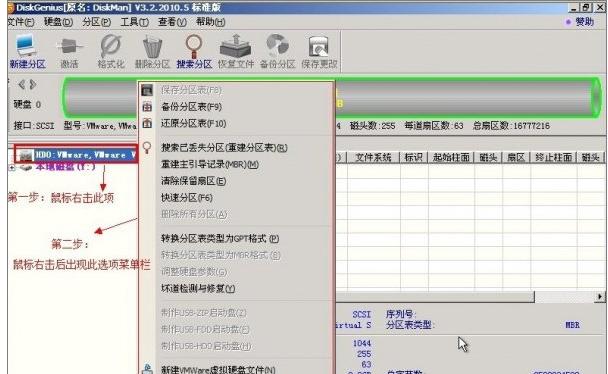
Task: Go to next disk with right arrow
Action: (x=33, y=84)
